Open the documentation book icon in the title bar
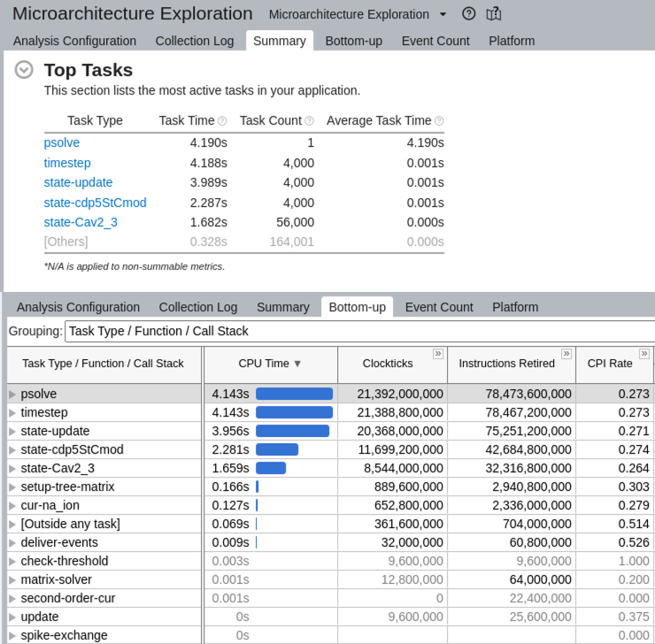655x644 pixels. pyautogui.click(x=494, y=14)
